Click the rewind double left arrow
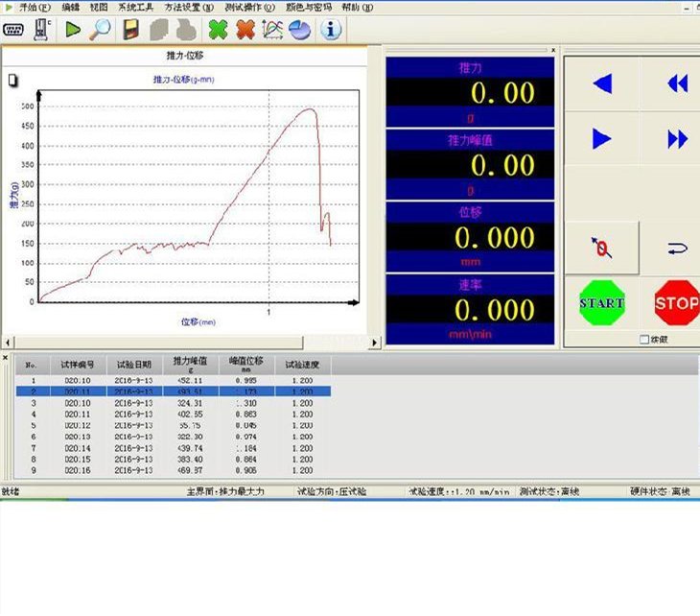 click(x=678, y=83)
